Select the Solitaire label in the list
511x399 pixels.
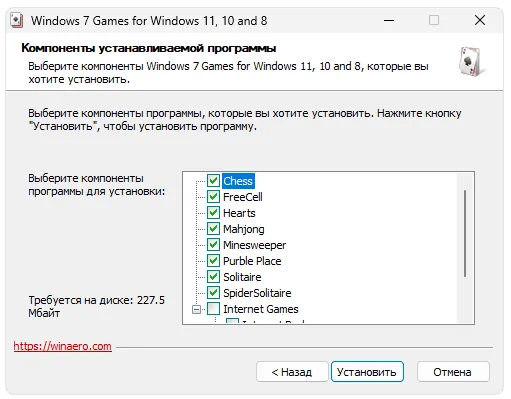242,277
